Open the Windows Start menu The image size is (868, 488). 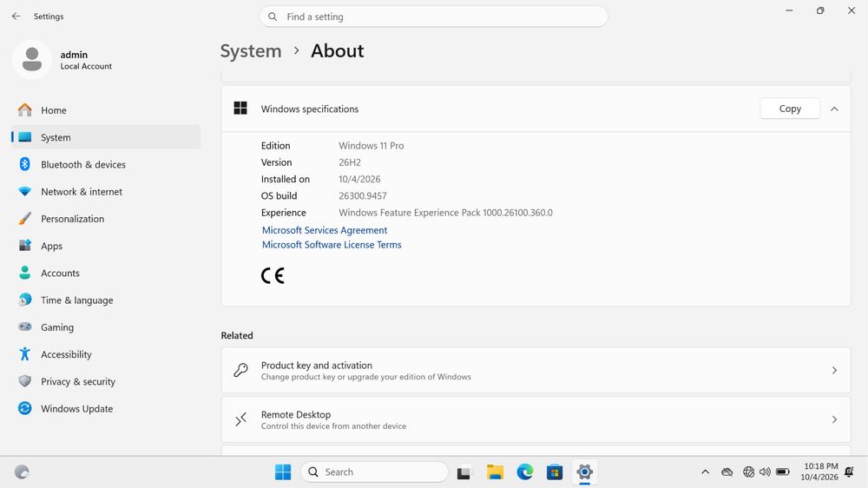pyautogui.click(x=283, y=472)
